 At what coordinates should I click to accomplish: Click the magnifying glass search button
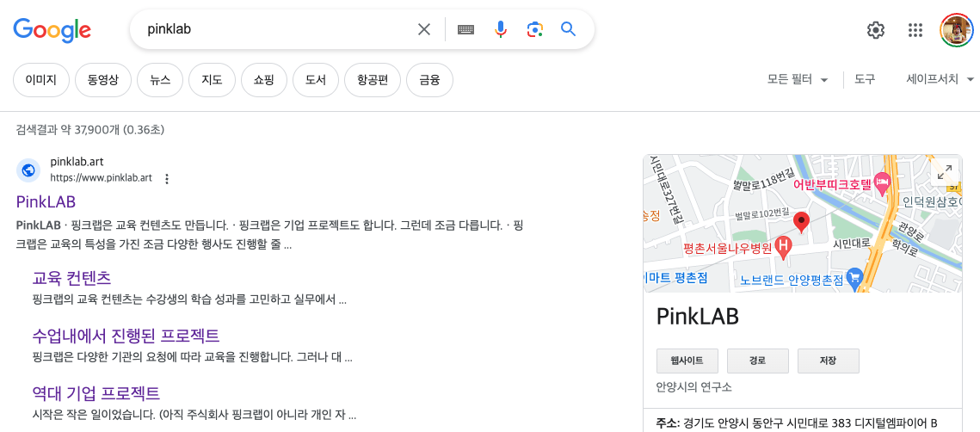(x=568, y=29)
